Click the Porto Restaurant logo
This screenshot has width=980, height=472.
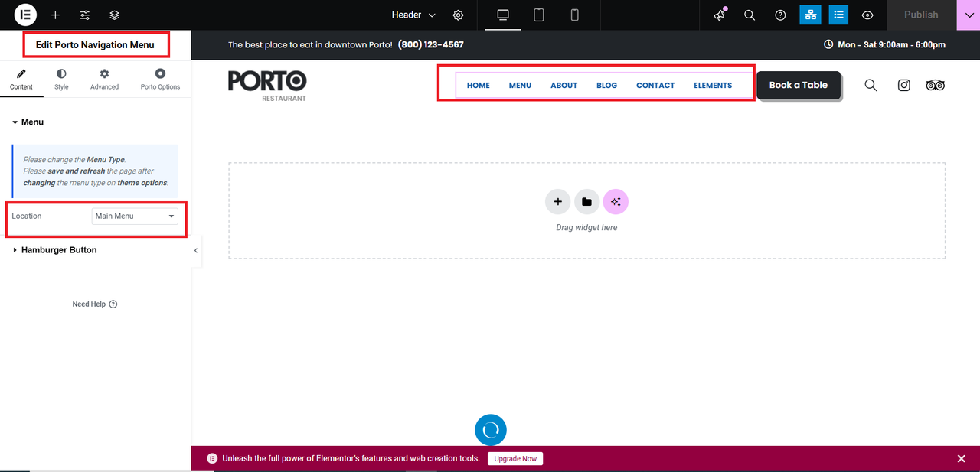click(x=267, y=85)
